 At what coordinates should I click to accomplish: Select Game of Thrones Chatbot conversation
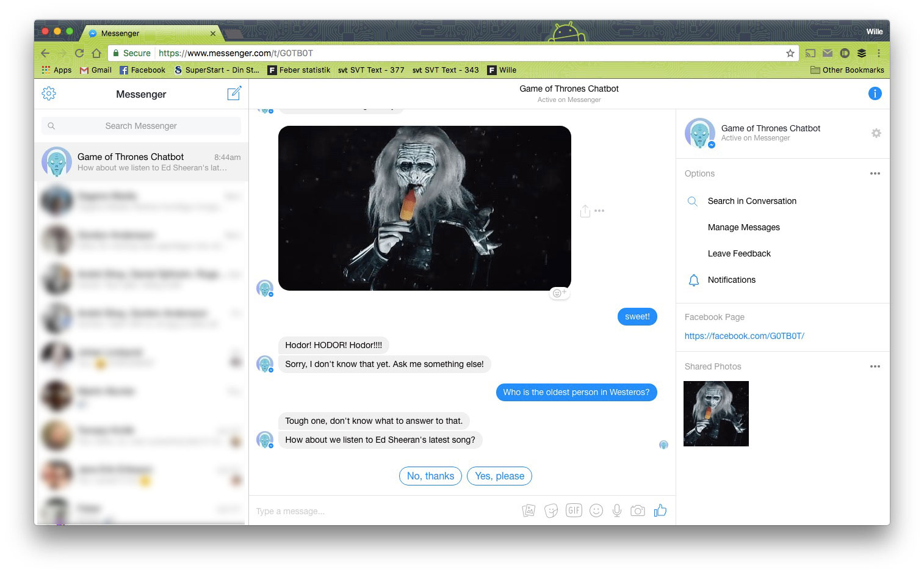tap(141, 162)
